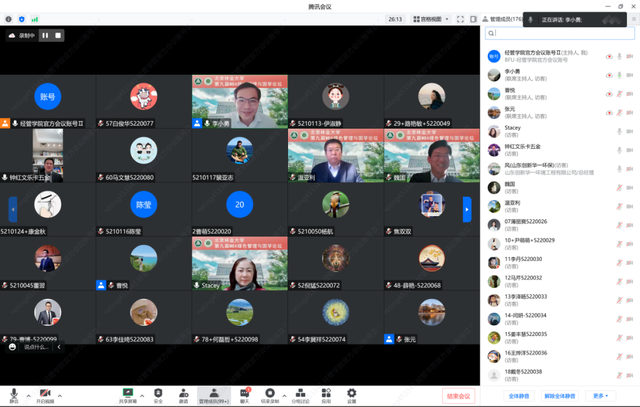Toggle 李小勇's microphone in member list
This screenshot has width=640, height=407.
(x=619, y=75)
